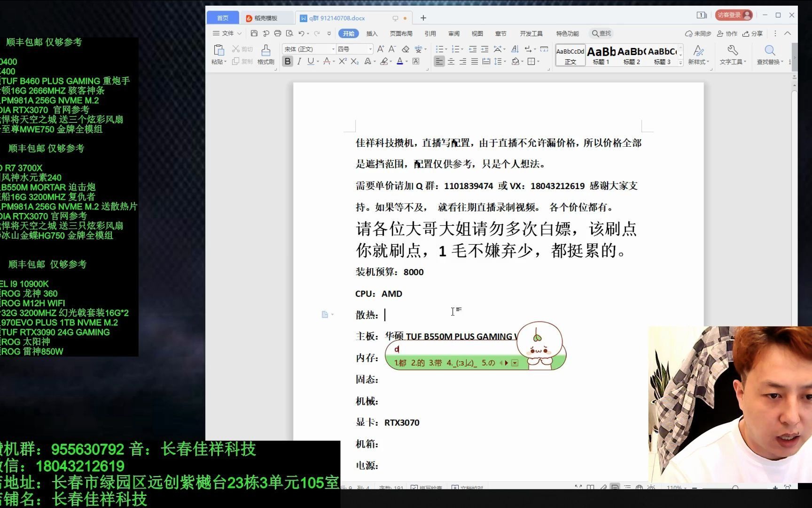
Task: Click the Redo arrow icon
Action: [x=317, y=33]
